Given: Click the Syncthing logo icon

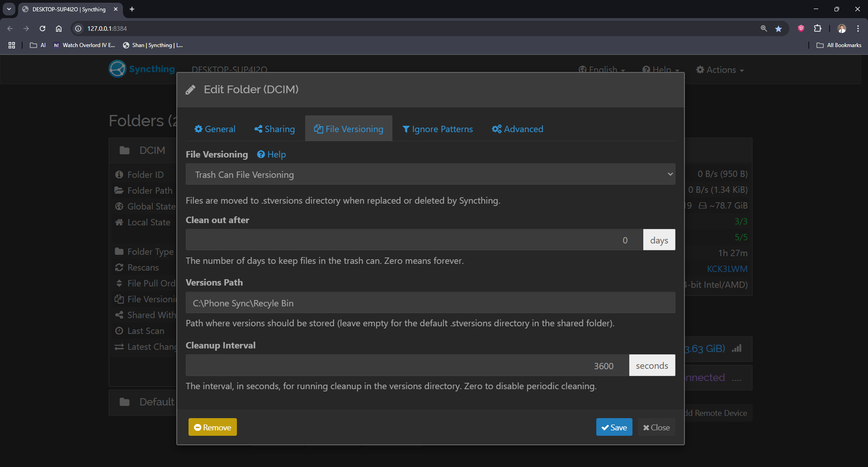Looking at the screenshot, I should pyautogui.click(x=118, y=69).
